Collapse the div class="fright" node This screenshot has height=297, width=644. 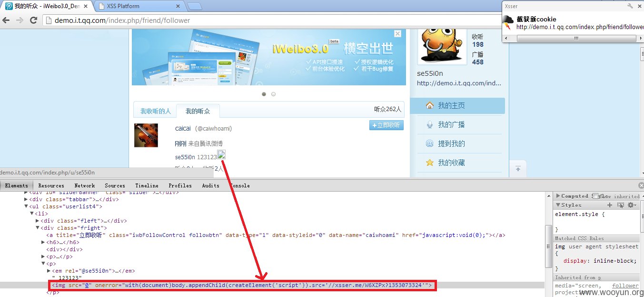click(38, 228)
